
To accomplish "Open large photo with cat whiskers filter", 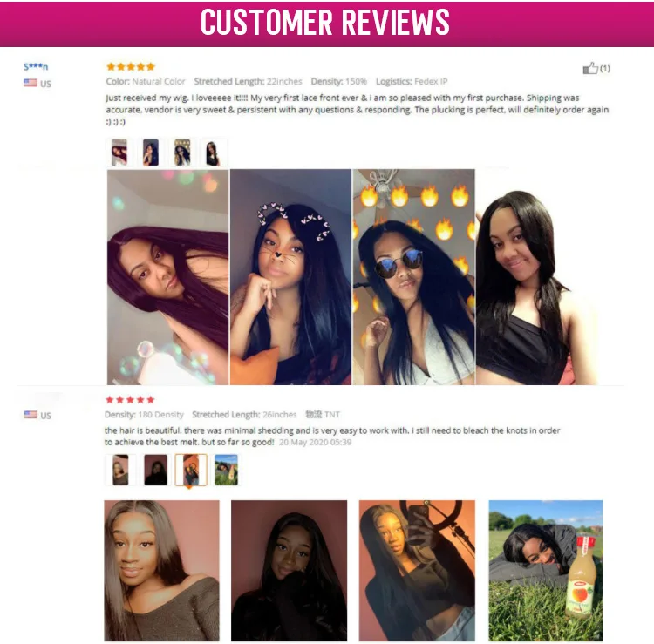I will [290, 277].
